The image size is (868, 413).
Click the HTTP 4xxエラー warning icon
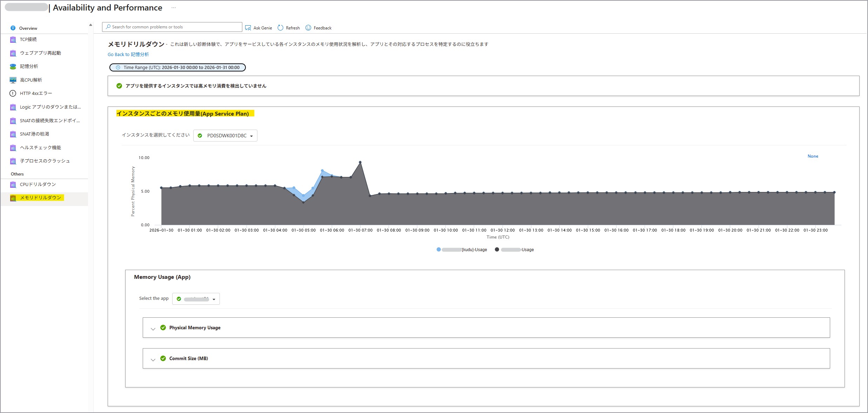click(x=13, y=93)
